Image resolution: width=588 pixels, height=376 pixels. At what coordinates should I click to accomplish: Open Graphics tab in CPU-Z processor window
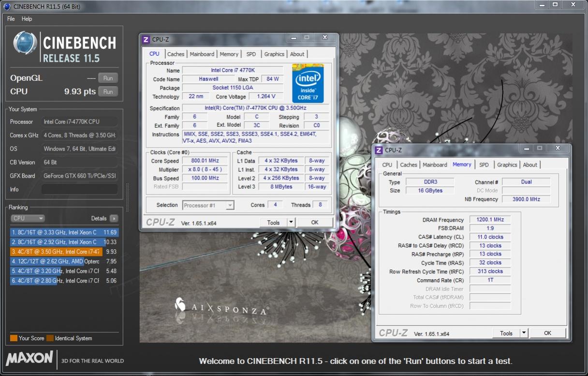(274, 54)
